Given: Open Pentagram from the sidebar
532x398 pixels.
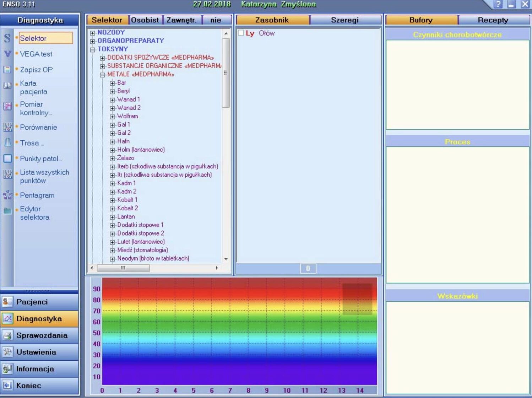Looking at the screenshot, I should pos(37,195).
